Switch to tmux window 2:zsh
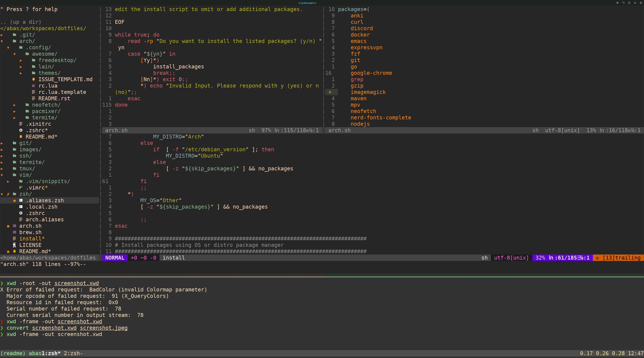The image size is (644, 358). coord(73,353)
